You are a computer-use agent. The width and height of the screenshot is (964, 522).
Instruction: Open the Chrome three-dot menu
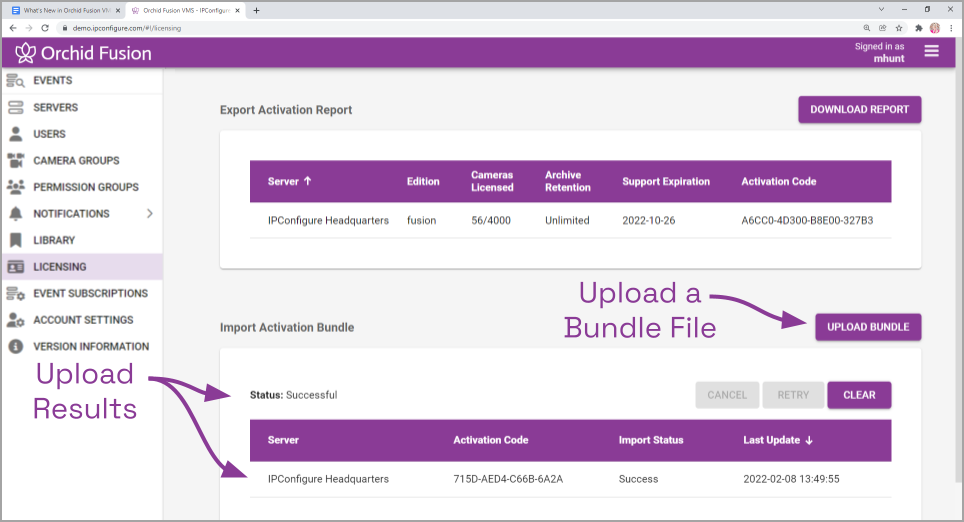tap(951, 28)
